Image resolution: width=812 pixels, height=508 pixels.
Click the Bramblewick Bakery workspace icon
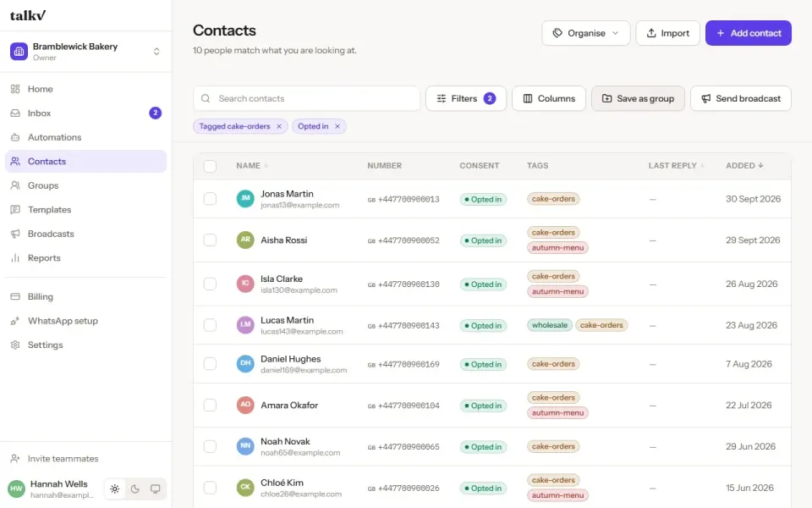pos(19,52)
